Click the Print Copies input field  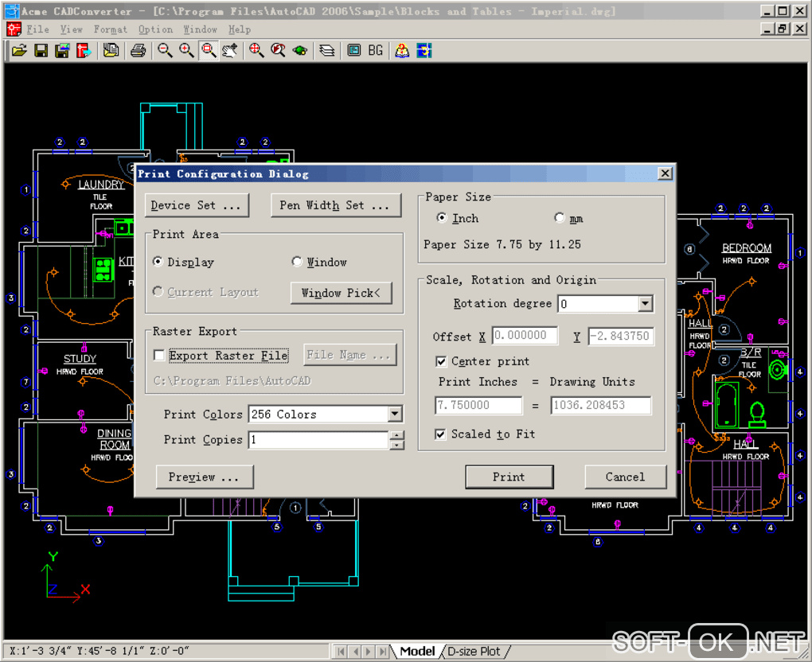point(318,440)
